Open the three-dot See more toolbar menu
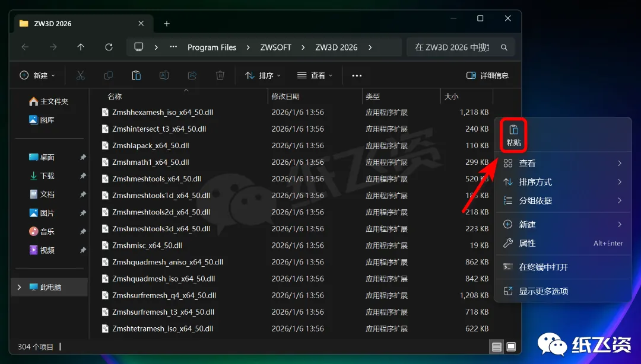The width and height of the screenshot is (641, 364). 357,75
